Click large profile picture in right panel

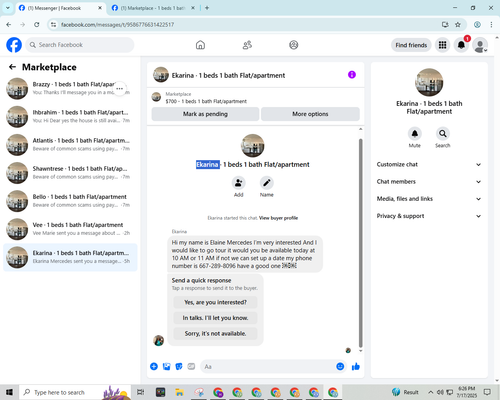429,82
